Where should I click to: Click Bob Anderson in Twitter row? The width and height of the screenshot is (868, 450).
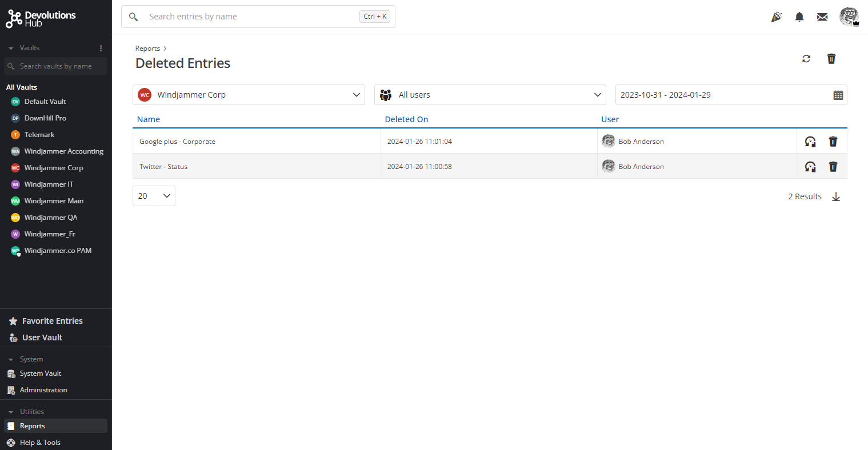tap(641, 167)
